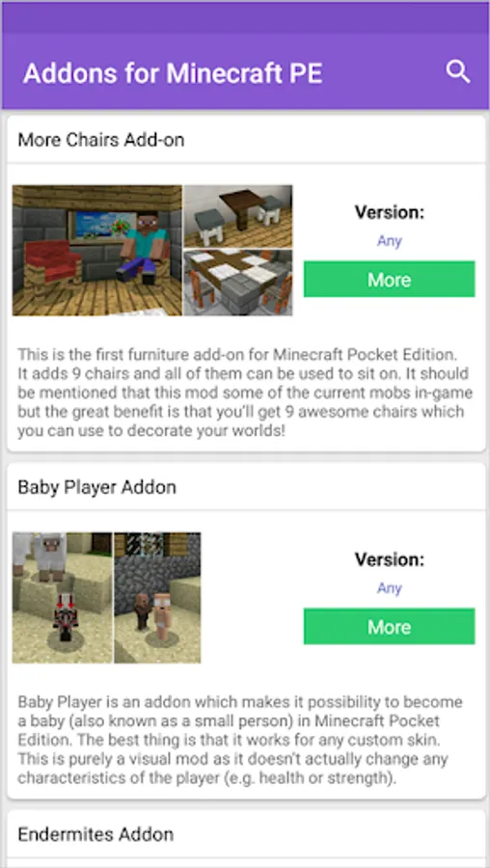490x868 pixels.
Task: Open More for More Chairs Add-on
Action: [390, 279]
